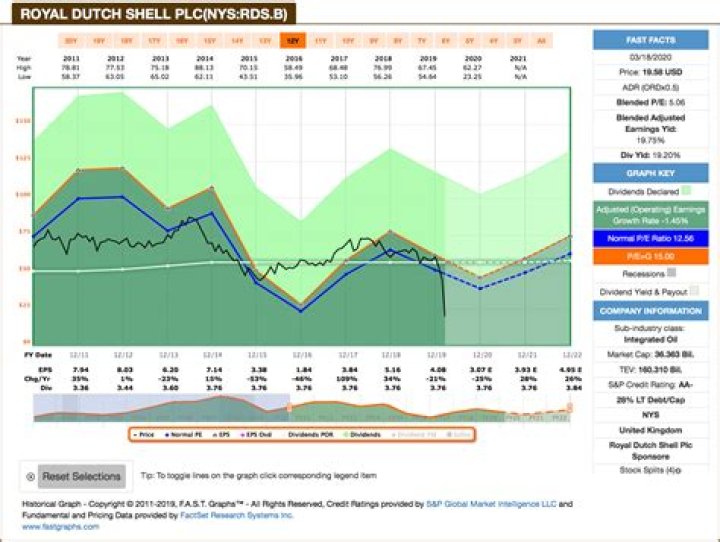Open S&P Global Market Intelligence LLC link

point(491,504)
